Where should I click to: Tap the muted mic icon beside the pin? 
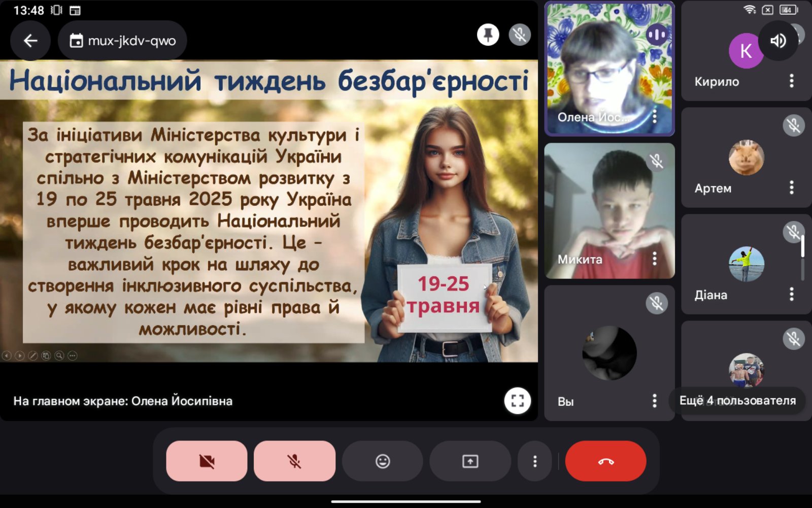point(520,35)
